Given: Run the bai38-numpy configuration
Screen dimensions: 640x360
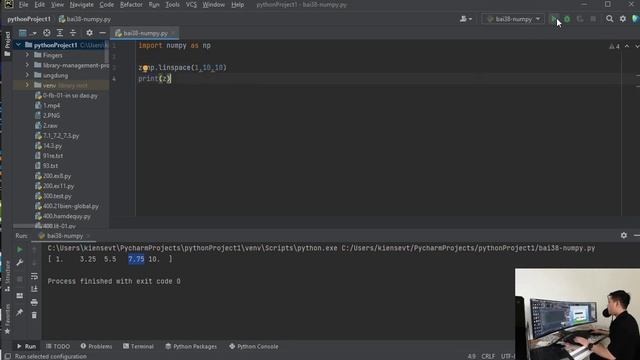Looking at the screenshot, I should tap(554, 19).
